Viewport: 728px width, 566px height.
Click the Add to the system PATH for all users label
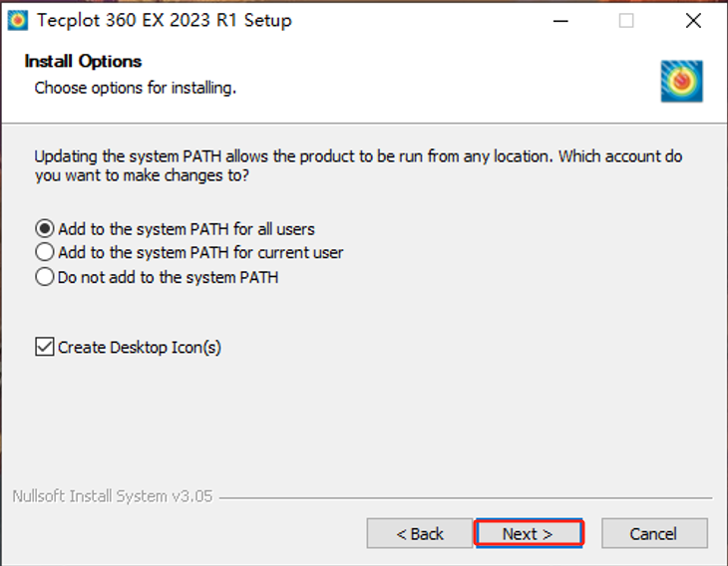pyautogui.click(x=186, y=229)
